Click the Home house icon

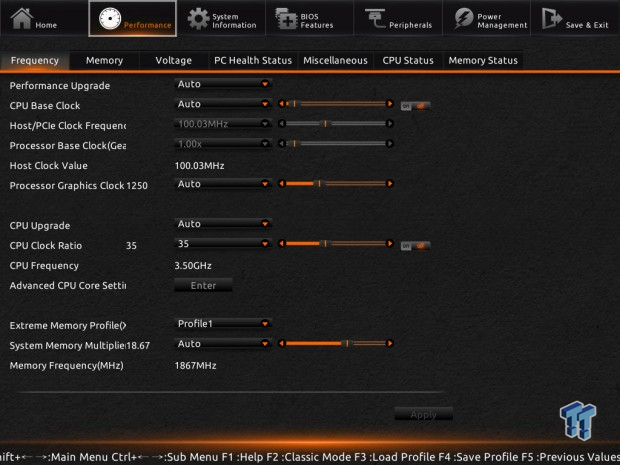click(21, 19)
